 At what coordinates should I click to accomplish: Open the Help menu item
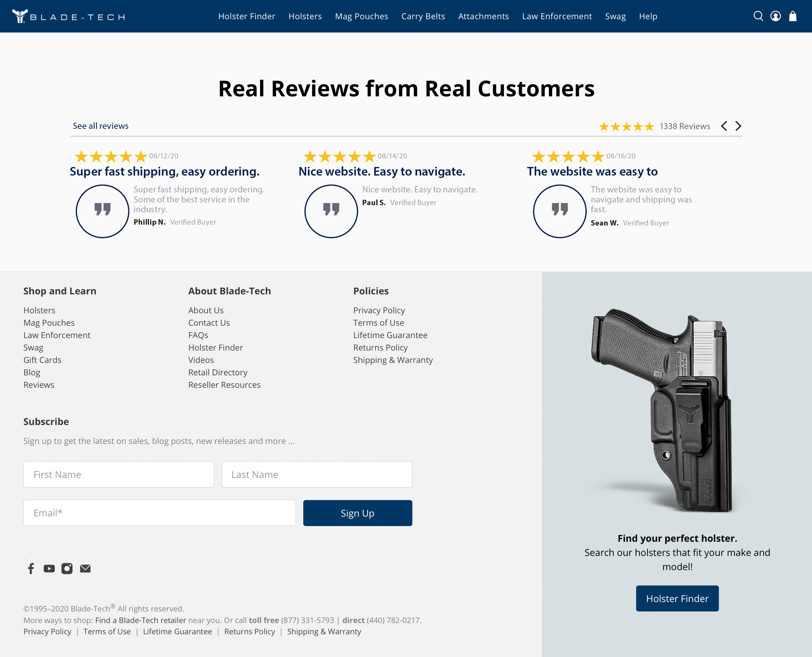(648, 16)
